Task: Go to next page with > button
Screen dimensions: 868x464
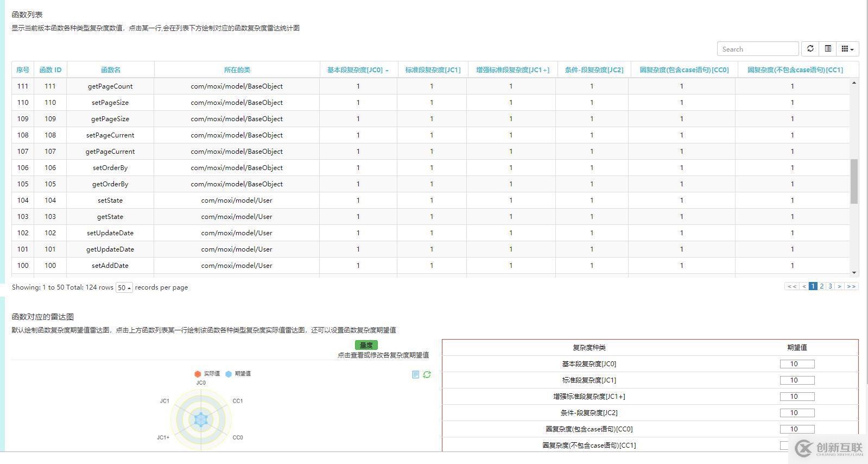Action: point(839,286)
